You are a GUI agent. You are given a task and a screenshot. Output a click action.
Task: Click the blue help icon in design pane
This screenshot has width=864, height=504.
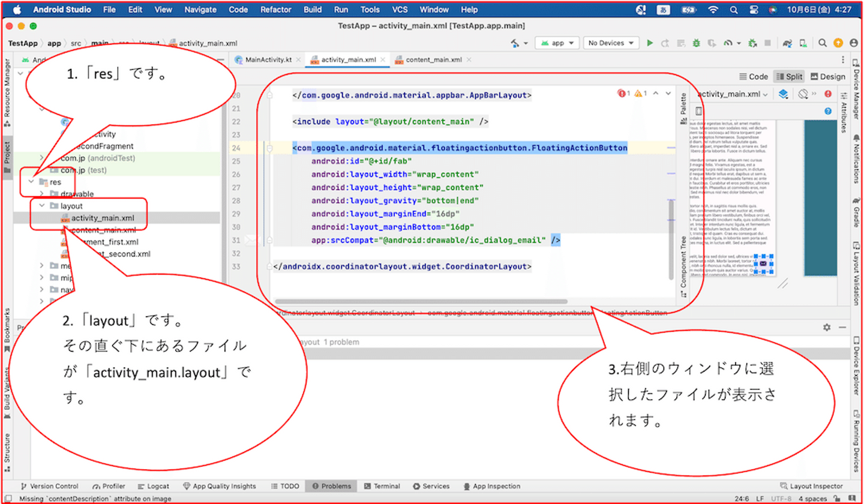tap(828, 111)
